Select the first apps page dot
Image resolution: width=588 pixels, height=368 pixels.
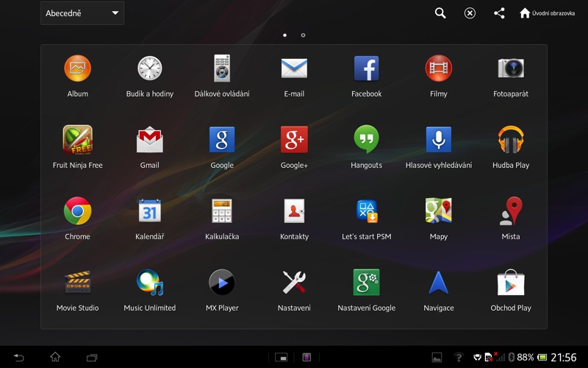tap(285, 35)
